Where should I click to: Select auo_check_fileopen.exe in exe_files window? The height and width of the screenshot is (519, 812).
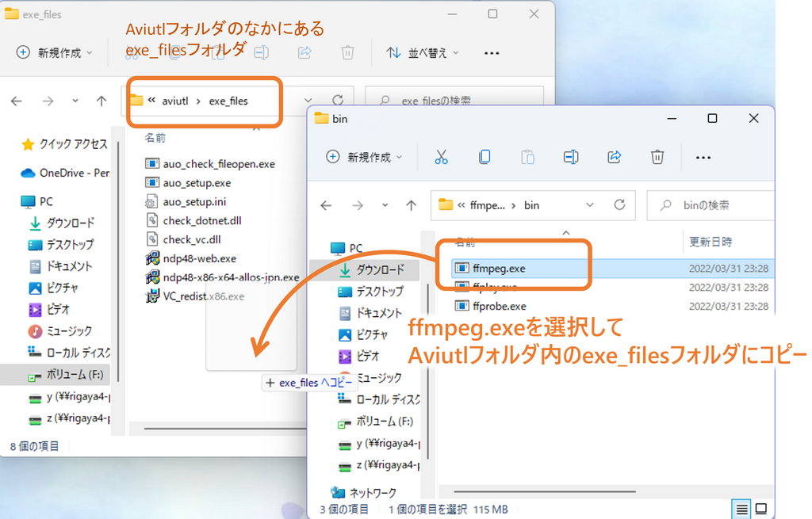click(219, 164)
